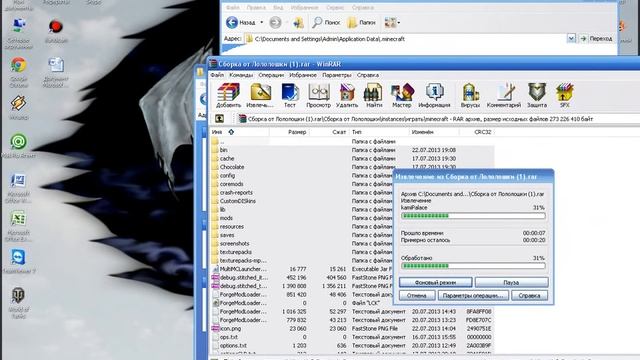Screen dimensions: 640x360
Task: Open the Просмотр (View) tool
Action: (318, 95)
